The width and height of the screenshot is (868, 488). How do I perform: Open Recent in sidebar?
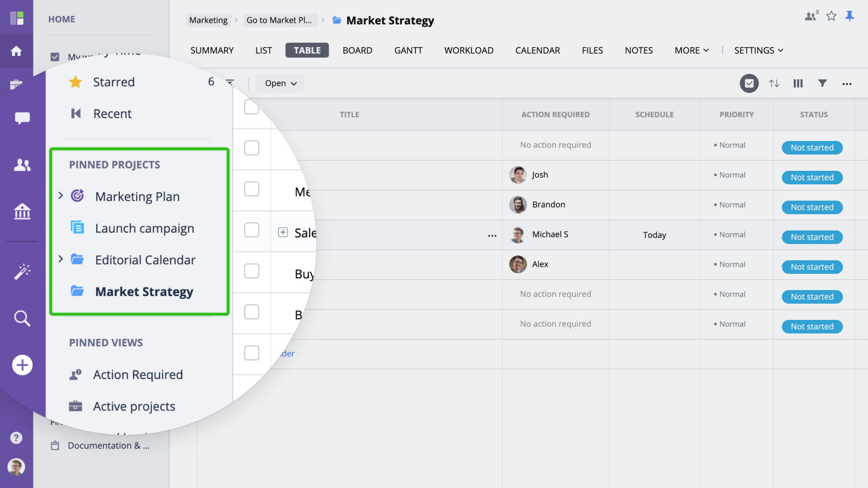click(x=112, y=114)
